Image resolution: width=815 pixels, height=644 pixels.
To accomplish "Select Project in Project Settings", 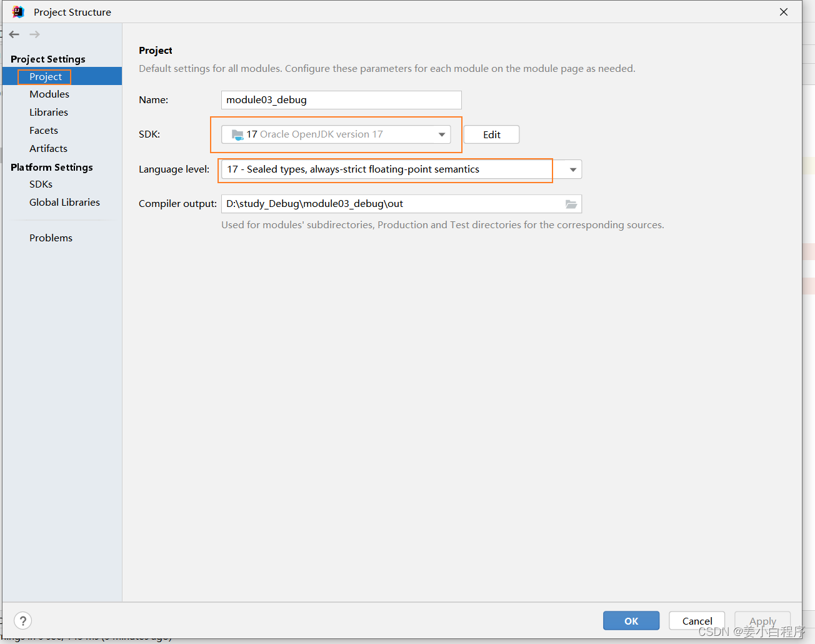I will click(46, 76).
